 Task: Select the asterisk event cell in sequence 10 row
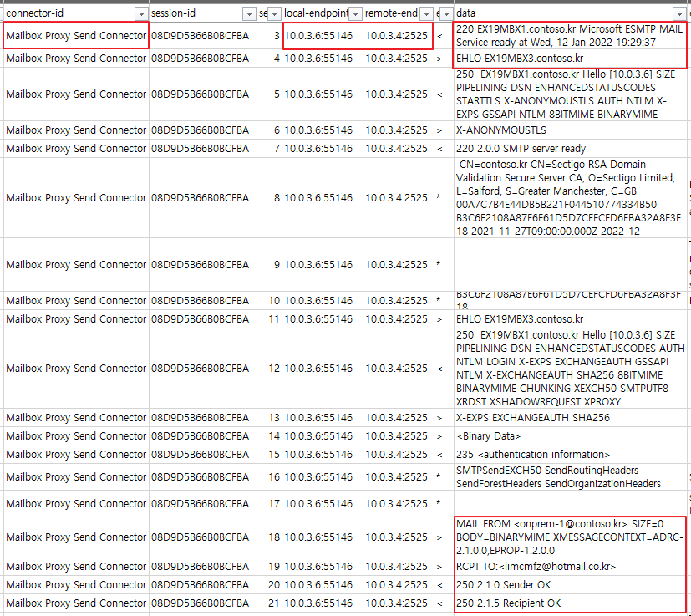pyautogui.click(x=444, y=301)
